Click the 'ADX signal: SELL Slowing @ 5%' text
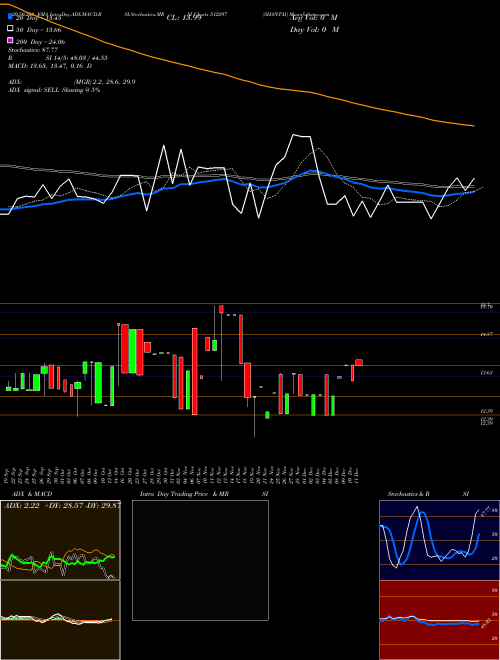Image resolution: width=500 pixels, height=660 pixels. click(54, 90)
